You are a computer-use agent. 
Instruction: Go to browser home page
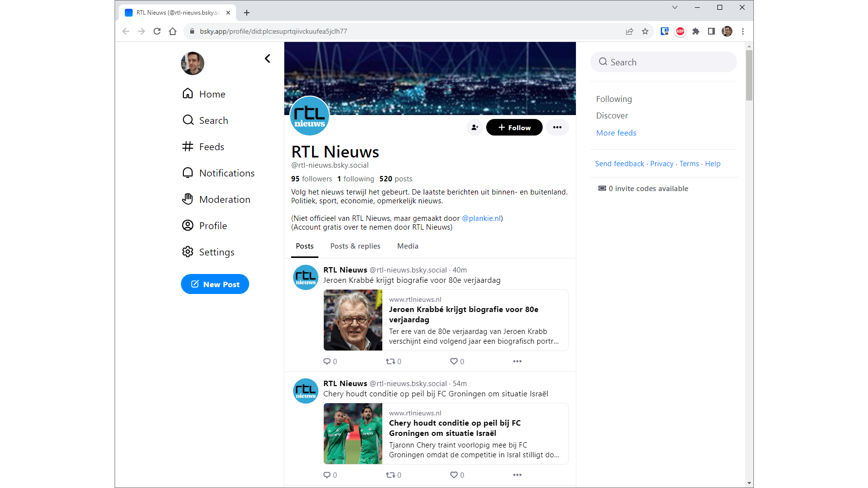(173, 31)
